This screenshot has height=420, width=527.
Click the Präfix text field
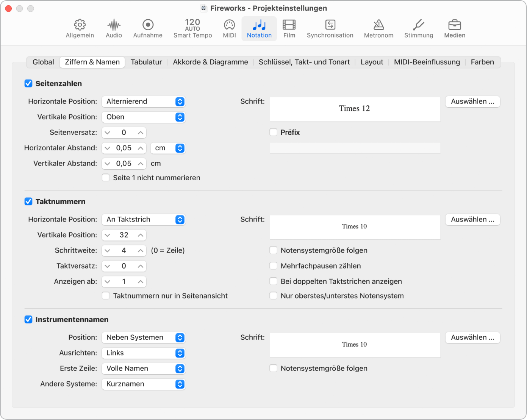pos(355,148)
